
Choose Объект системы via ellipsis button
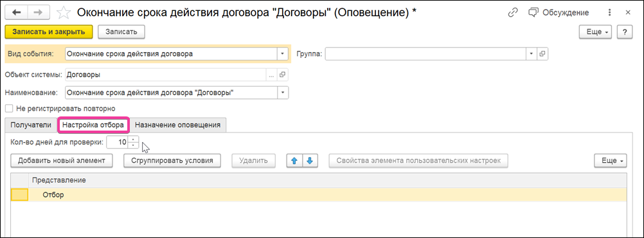[271, 75]
